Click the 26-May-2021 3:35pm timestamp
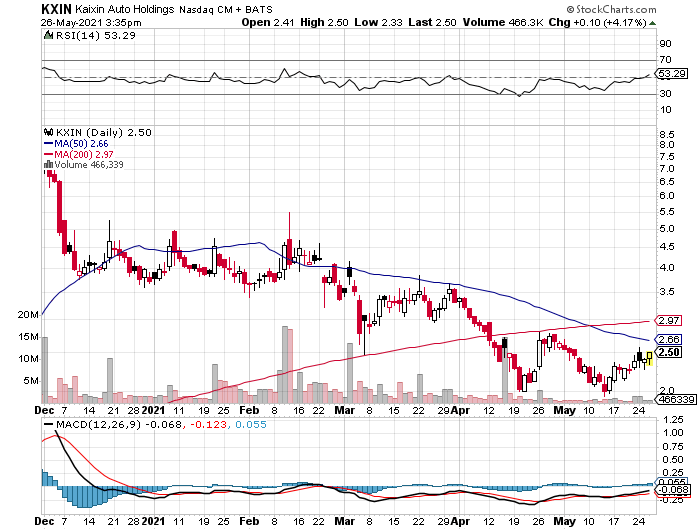 coord(91,23)
